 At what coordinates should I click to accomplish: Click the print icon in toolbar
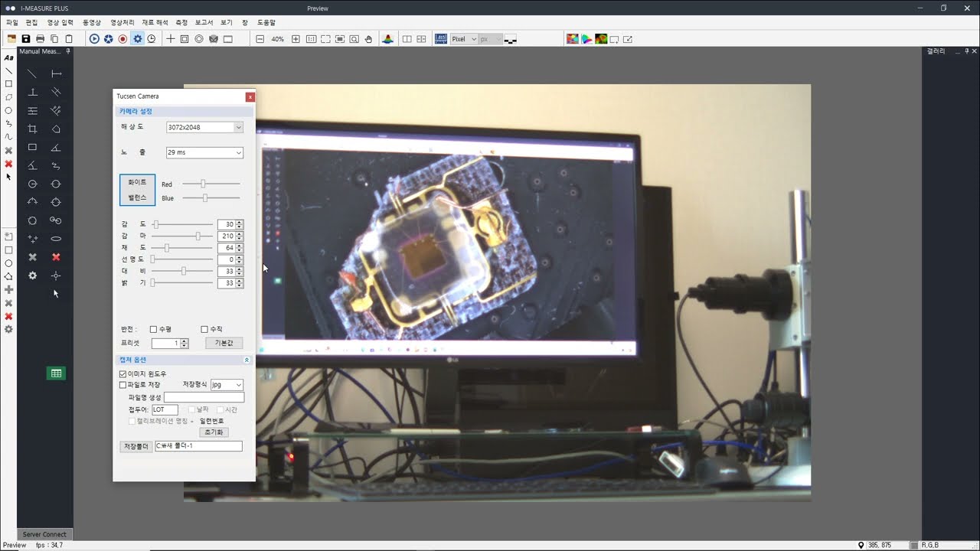point(40,39)
